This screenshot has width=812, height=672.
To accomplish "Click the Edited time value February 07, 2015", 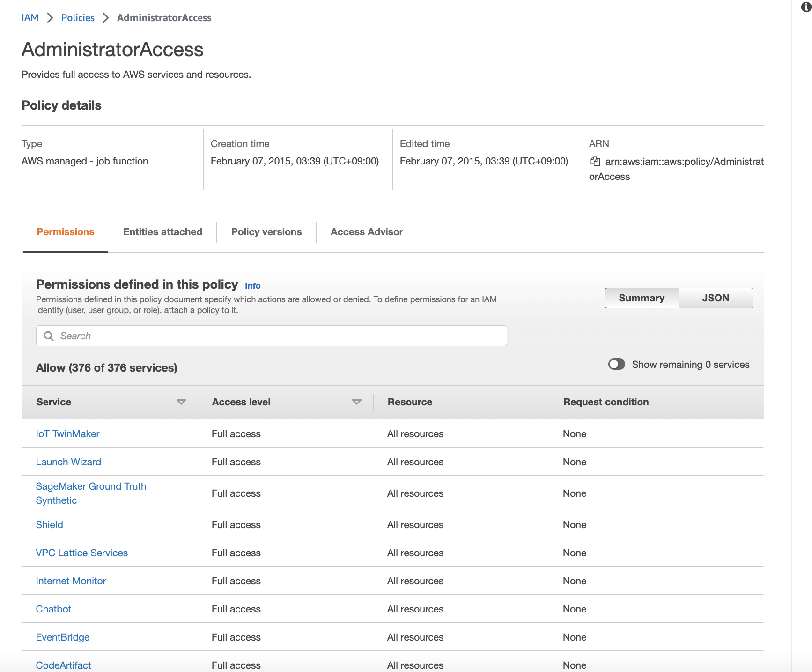I will tap(484, 161).
